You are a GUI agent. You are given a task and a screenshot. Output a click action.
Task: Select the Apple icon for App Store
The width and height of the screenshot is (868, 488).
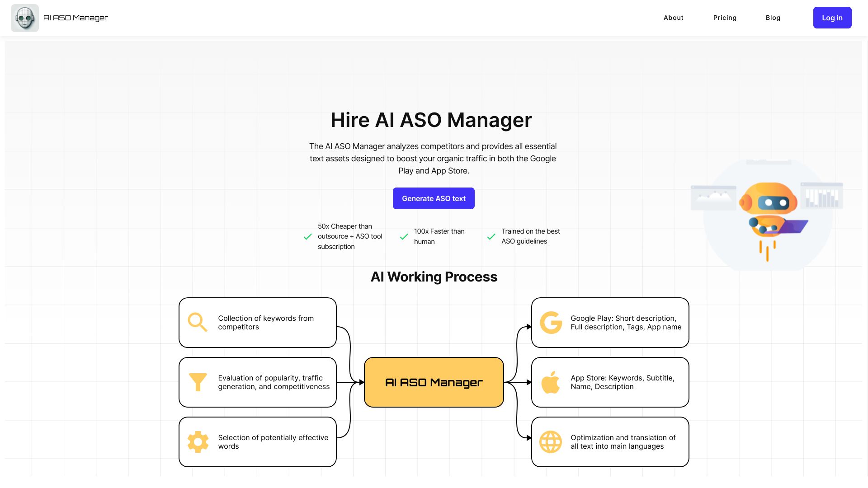(x=551, y=382)
